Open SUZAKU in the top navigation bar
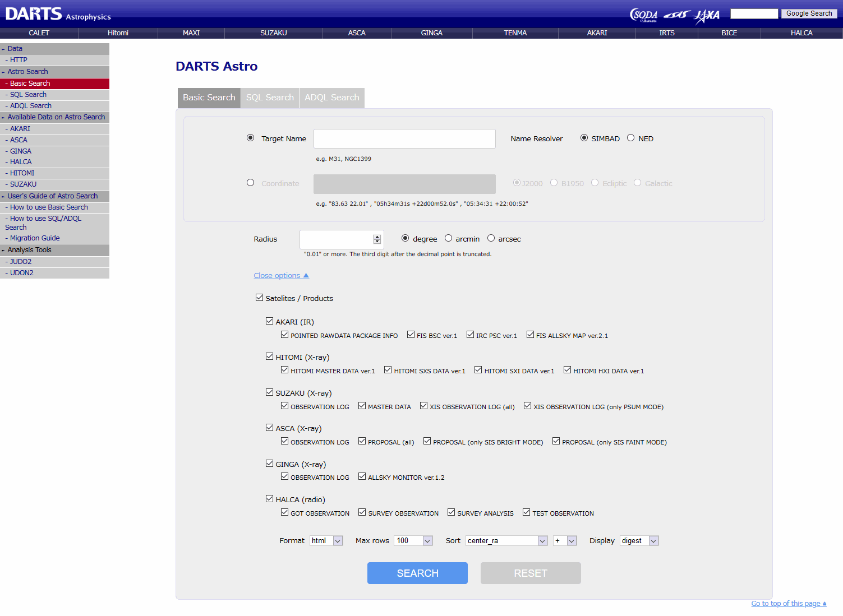The width and height of the screenshot is (843, 616). tap(273, 33)
